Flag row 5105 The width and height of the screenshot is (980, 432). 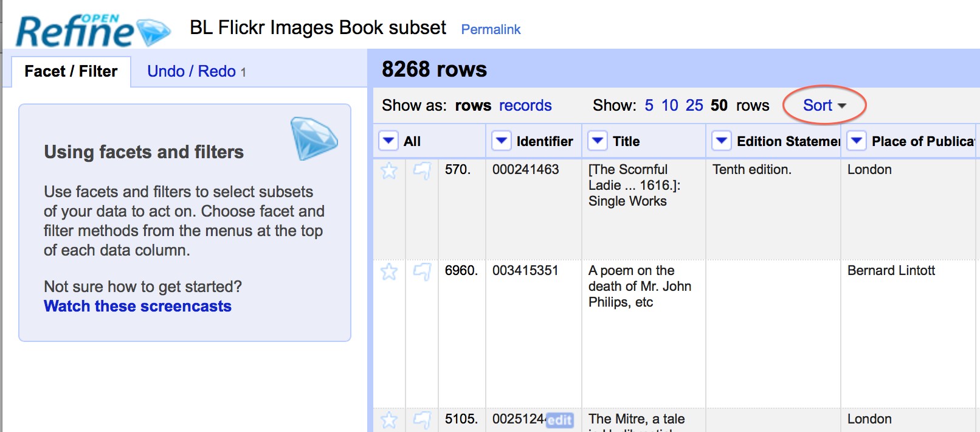click(422, 420)
